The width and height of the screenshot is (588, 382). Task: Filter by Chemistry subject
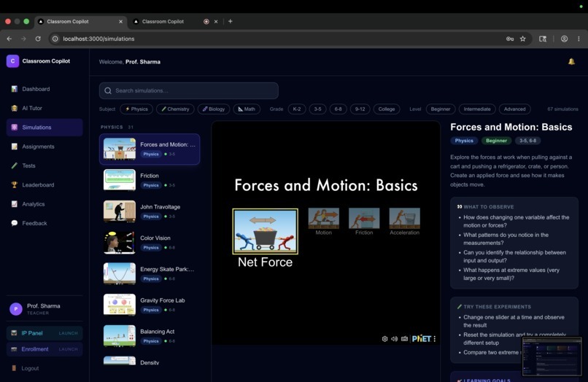pyautogui.click(x=175, y=109)
